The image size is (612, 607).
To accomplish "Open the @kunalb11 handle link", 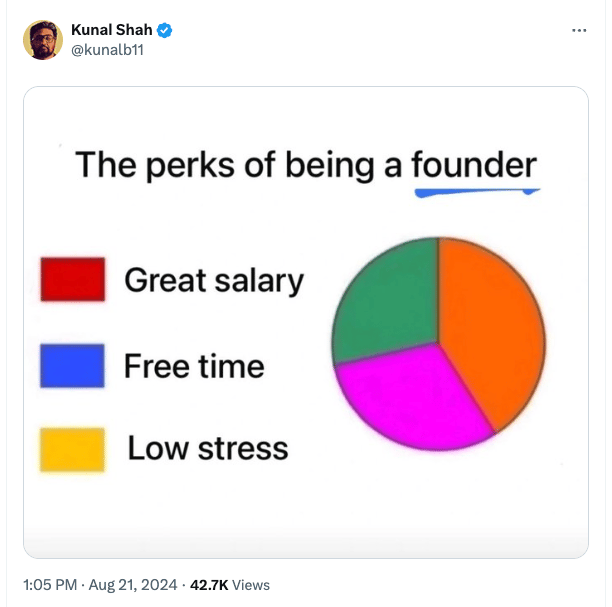I will (107, 50).
